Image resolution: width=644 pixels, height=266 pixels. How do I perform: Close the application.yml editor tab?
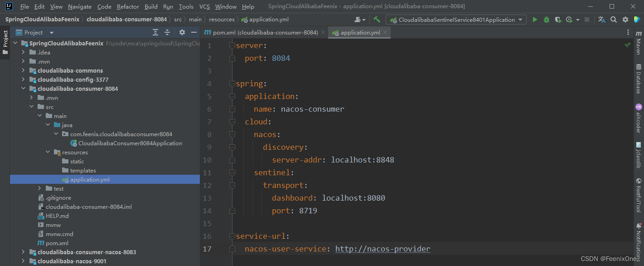(x=385, y=32)
